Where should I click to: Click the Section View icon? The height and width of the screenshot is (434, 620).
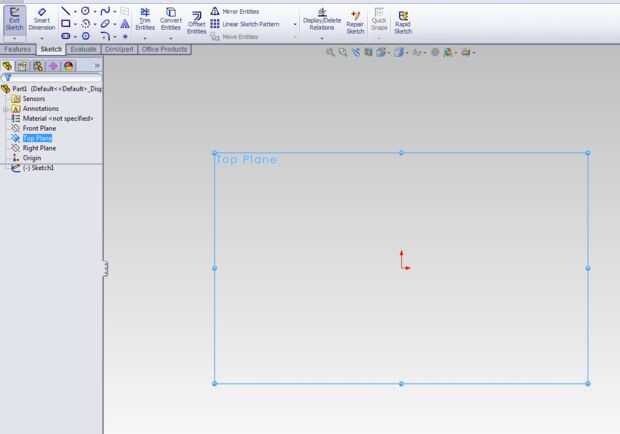pyautogui.click(x=368, y=52)
